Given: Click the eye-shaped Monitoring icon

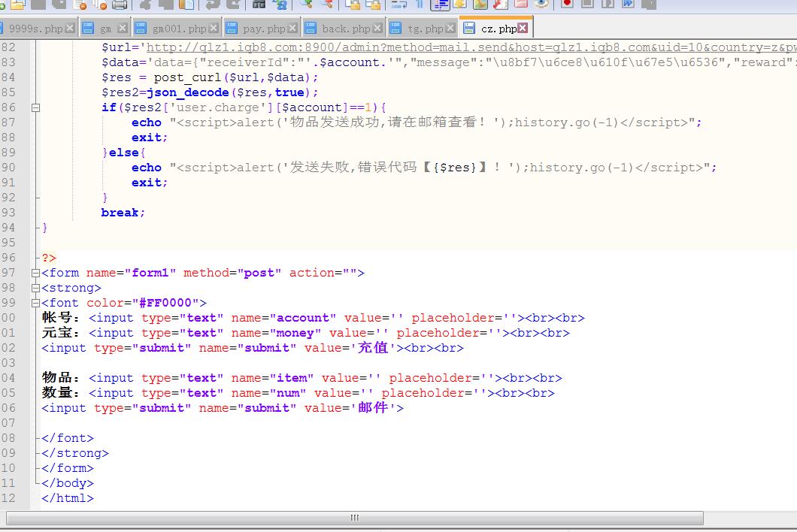Looking at the screenshot, I should point(541,4).
